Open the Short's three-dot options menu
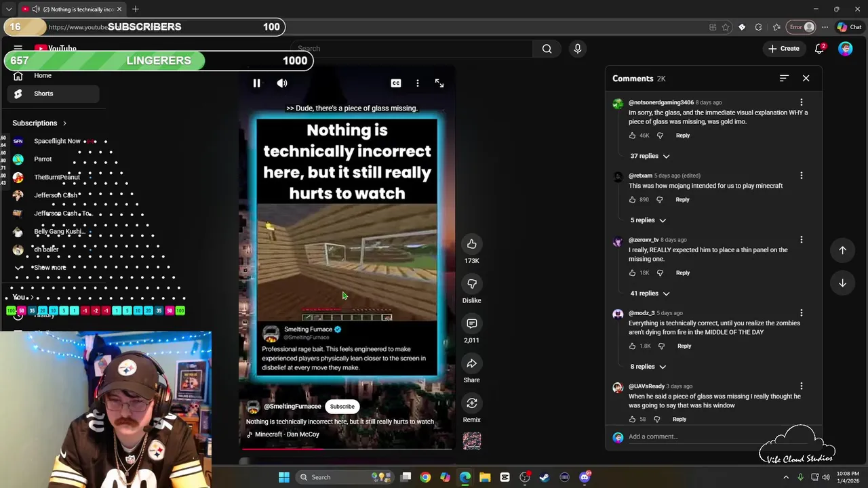The width and height of the screenshot is (868, 488). click(x=418, y=83)
